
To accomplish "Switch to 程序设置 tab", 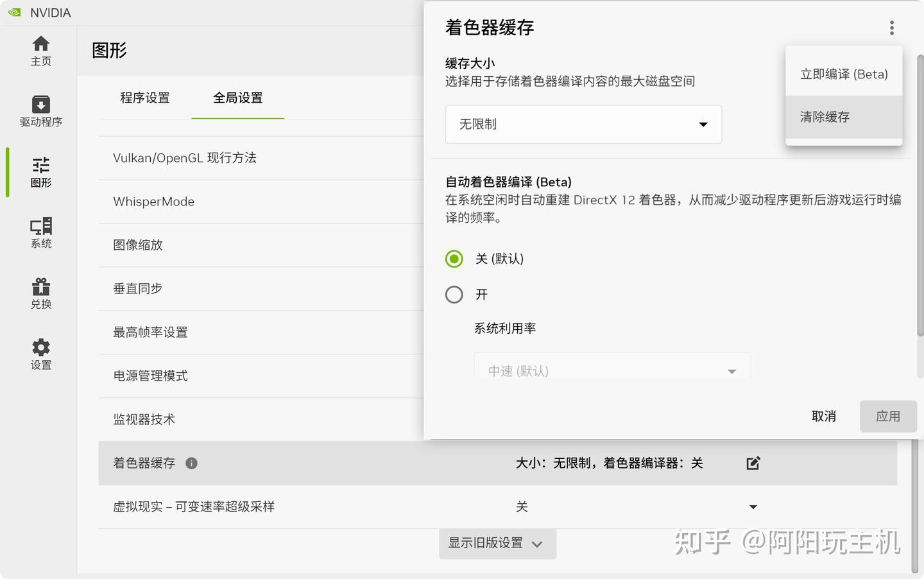I will click(x=145, y=98).
